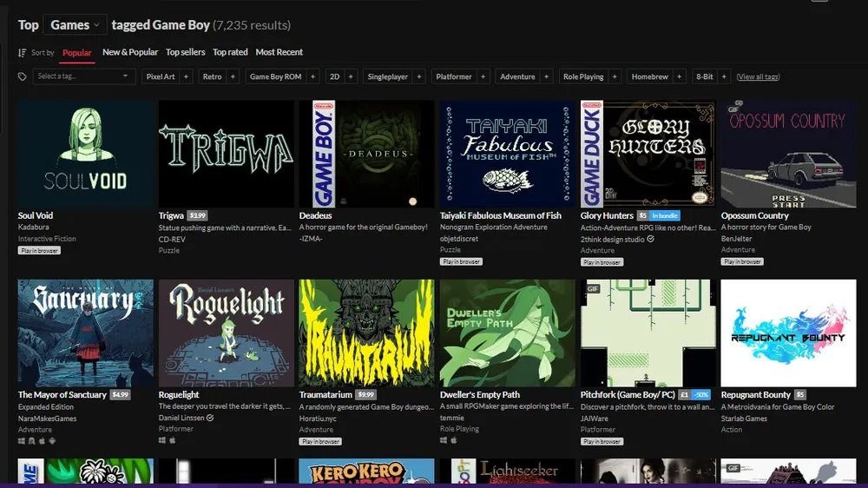The height and width of the screenshot is (488, 868).
Task: Click Windows icon under Roguelight
Action: pos(162,440)
